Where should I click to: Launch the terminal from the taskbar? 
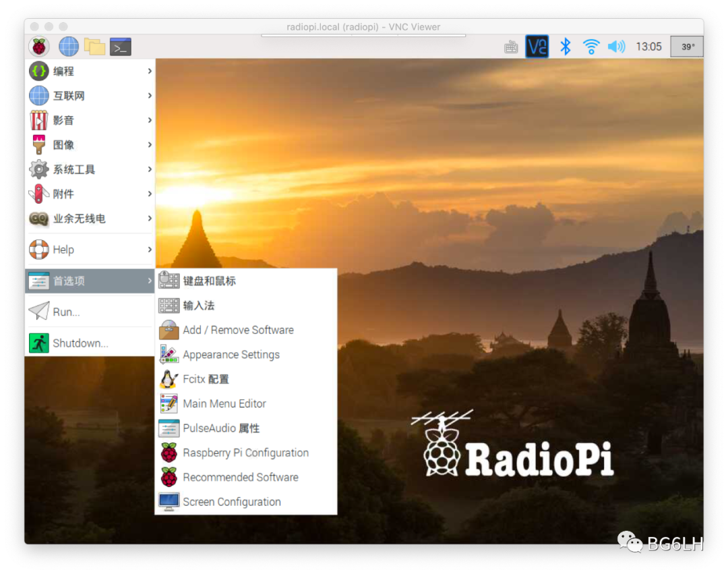point(121,47)
